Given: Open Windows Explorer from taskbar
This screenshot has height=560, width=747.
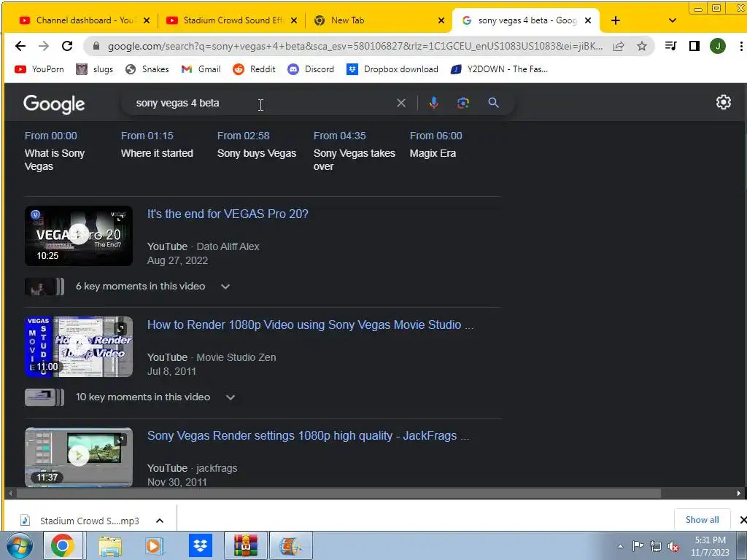Looking at the screenshot, I should tap(109, 545).
